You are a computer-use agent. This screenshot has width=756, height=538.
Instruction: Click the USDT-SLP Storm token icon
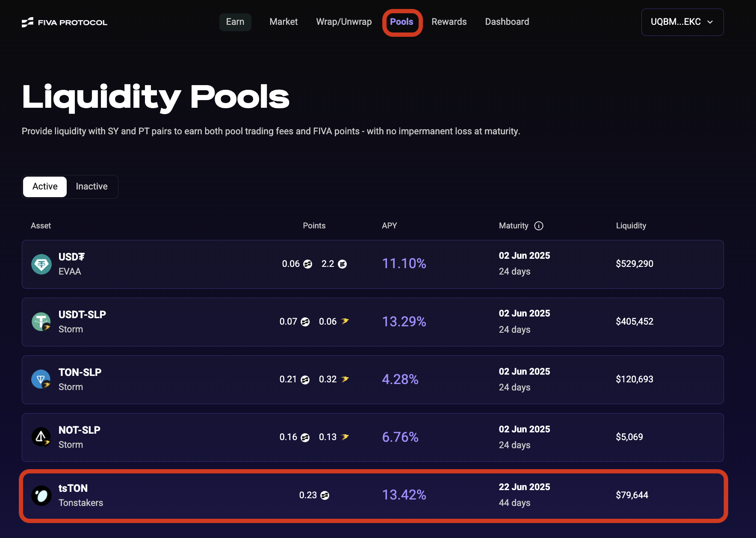[x=41, y=322]
